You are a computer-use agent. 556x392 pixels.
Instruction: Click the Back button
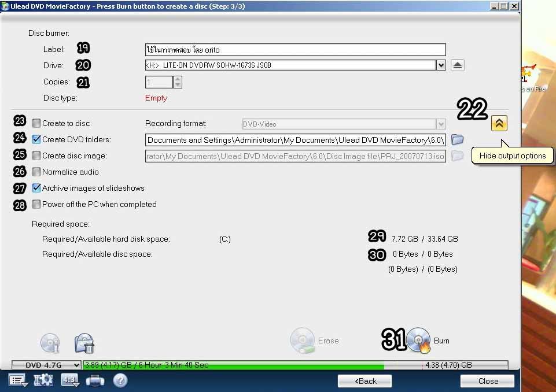(364, 381)
